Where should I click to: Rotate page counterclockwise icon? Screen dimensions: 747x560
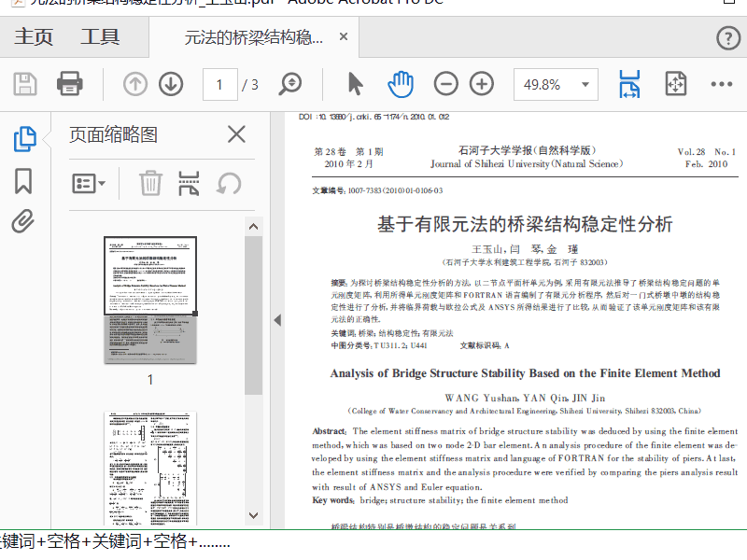click(229, 183)
